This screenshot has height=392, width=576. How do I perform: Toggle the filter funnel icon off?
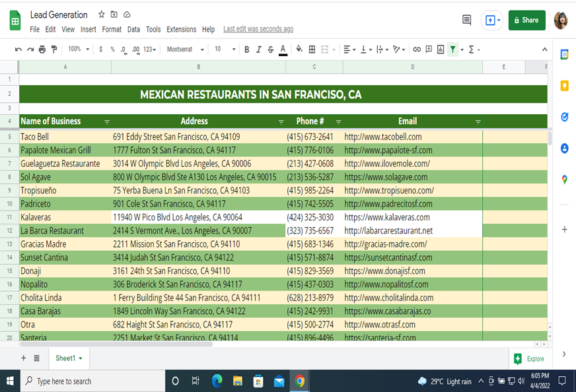452,49
